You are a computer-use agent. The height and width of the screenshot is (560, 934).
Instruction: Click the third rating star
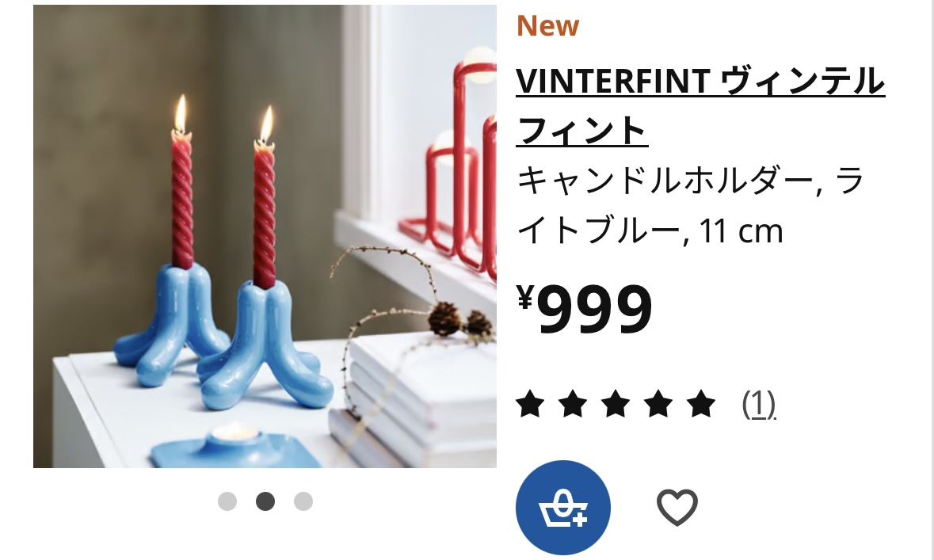click(x=616, y=403)
